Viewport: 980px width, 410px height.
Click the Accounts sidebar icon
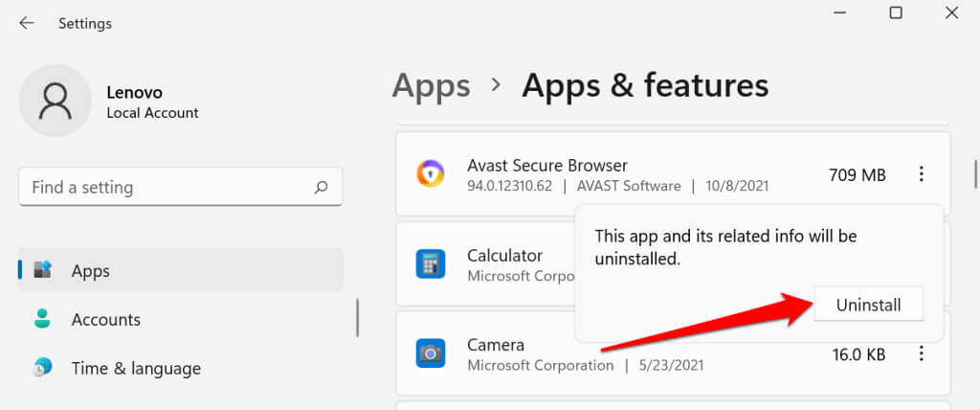(x=43, y=319)
